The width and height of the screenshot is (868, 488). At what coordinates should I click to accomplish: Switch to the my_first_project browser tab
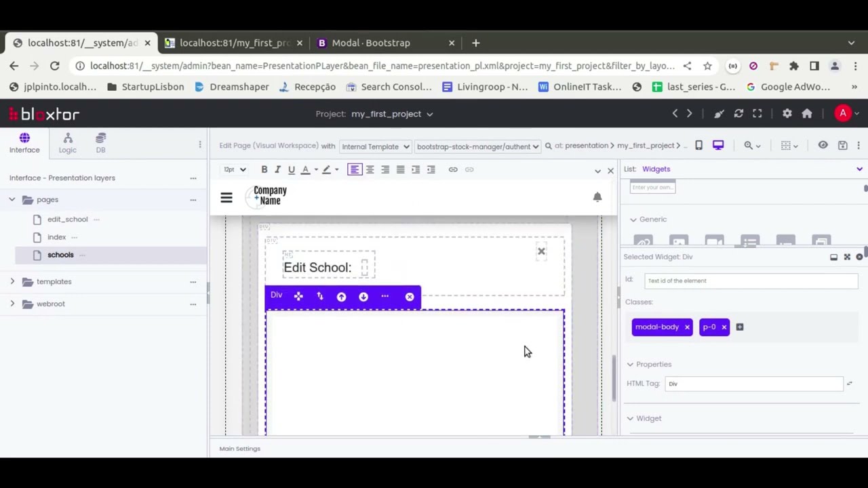click(x=235, y=43)
